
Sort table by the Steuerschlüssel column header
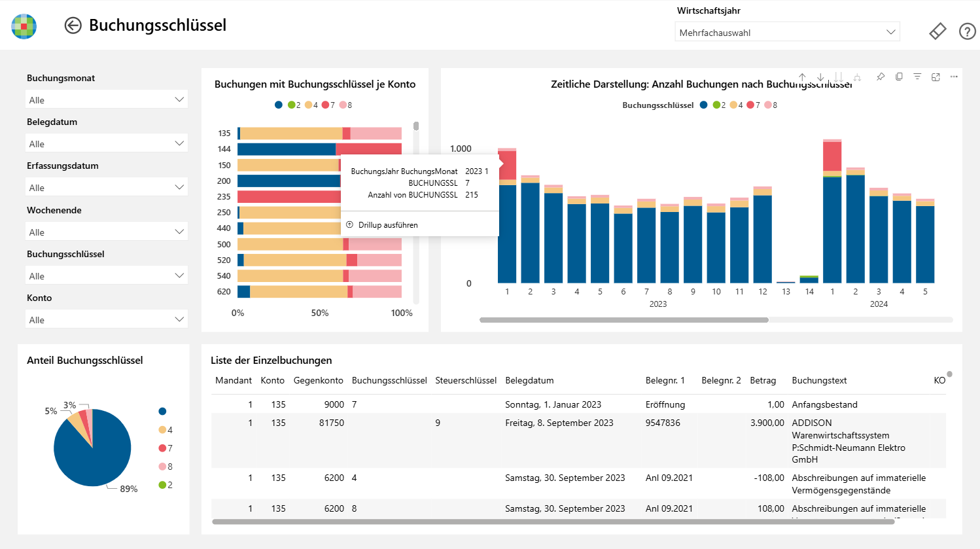(x=466, y=380)
